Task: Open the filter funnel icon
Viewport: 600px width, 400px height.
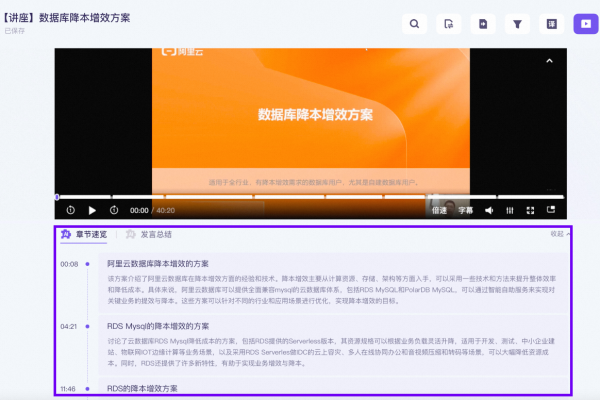Action: coord(517,24)
